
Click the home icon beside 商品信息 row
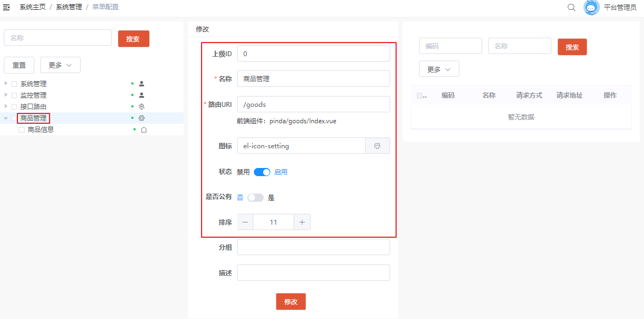pyautogui.click(x=144, y=130)
